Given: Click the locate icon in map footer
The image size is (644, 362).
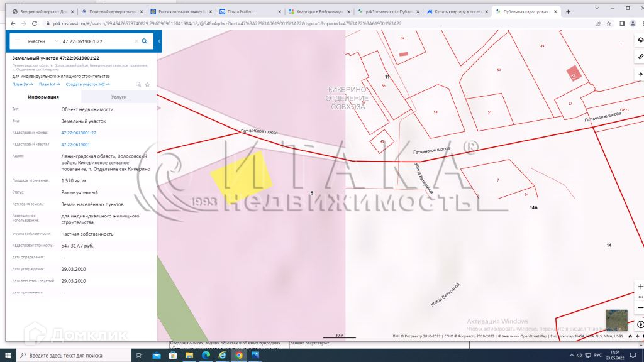Looking at the screenshot, I should click(637, 336).
